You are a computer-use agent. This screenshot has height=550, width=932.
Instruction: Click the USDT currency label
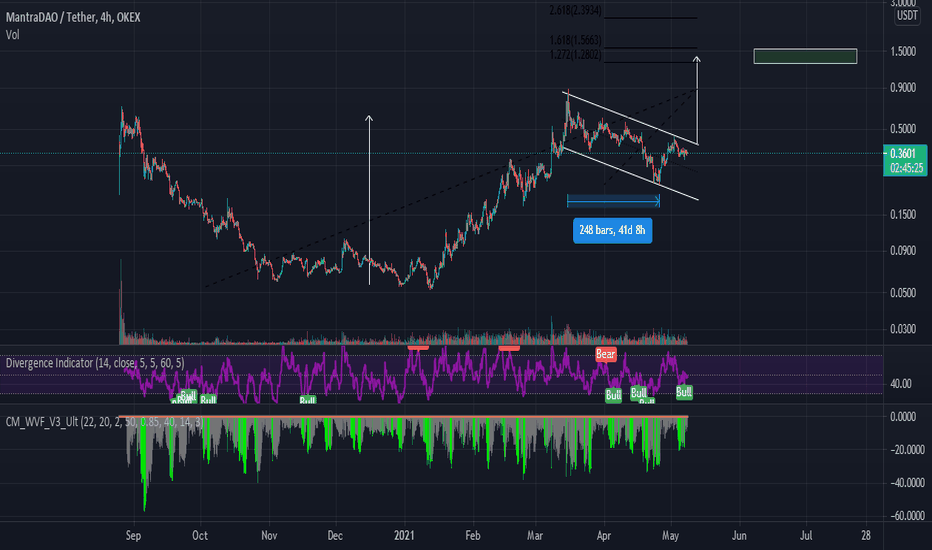(x=907, y=15)
